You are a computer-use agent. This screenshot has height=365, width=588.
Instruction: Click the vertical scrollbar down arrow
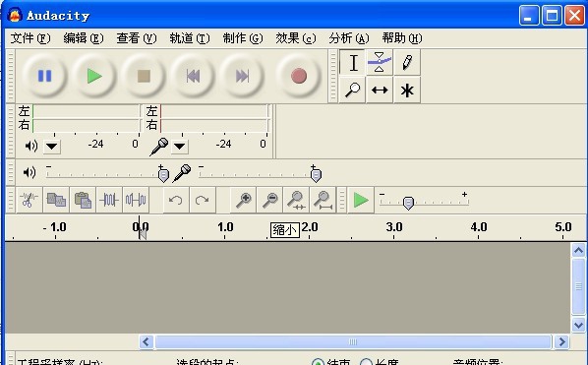coord(578,325)
